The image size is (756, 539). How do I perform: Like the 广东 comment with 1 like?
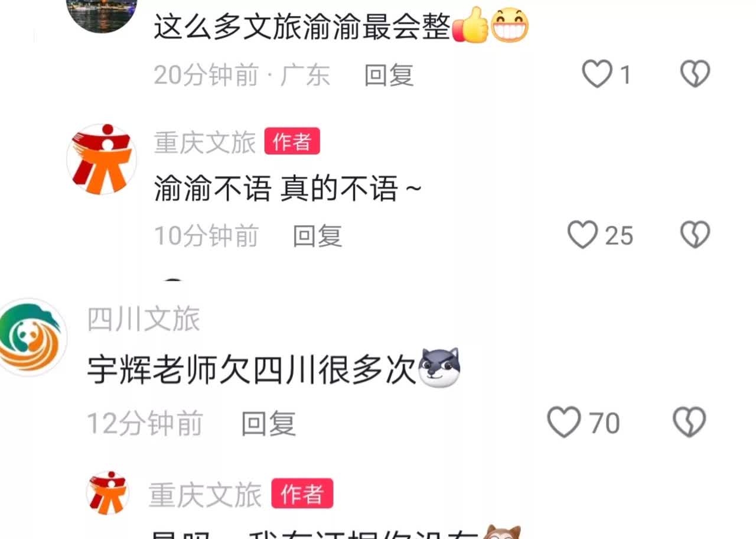click(597, 75)
